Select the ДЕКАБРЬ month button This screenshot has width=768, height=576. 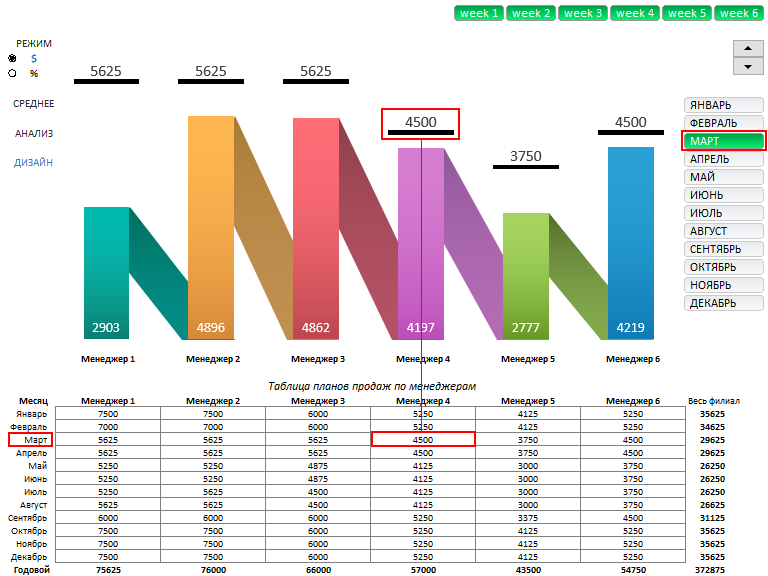[724, 303]
